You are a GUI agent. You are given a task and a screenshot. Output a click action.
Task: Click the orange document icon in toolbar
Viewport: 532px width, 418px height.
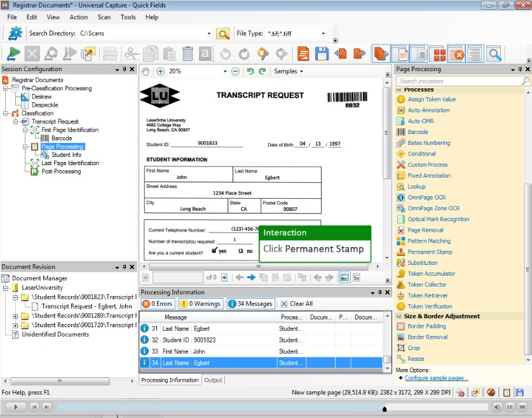[303, 53]
